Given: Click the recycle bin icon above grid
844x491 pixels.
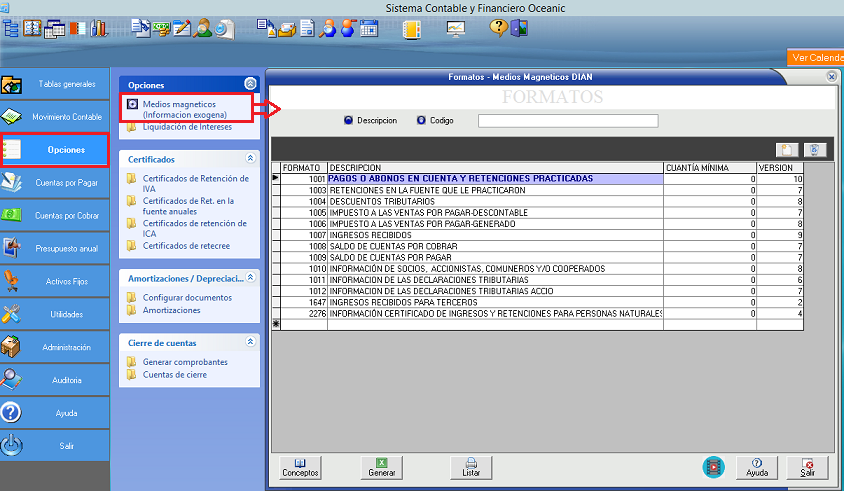Looking at the screenshot, I should [x=814, y=149].
